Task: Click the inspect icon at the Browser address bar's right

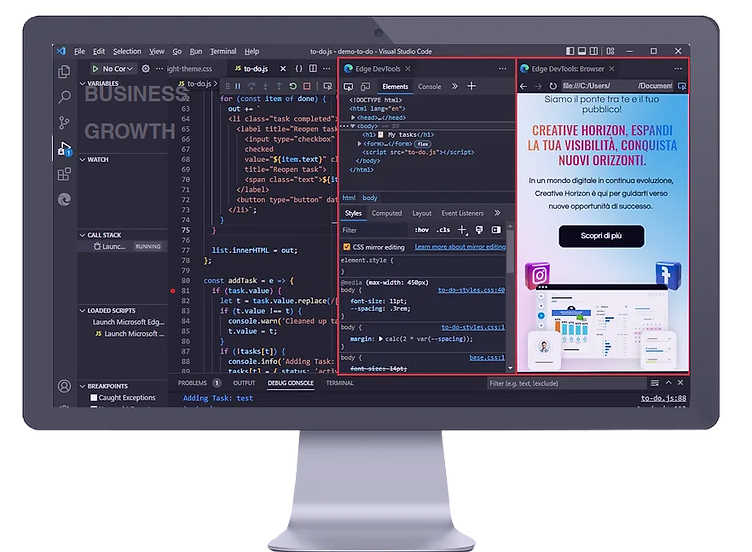Action: (x=682, y=86)
